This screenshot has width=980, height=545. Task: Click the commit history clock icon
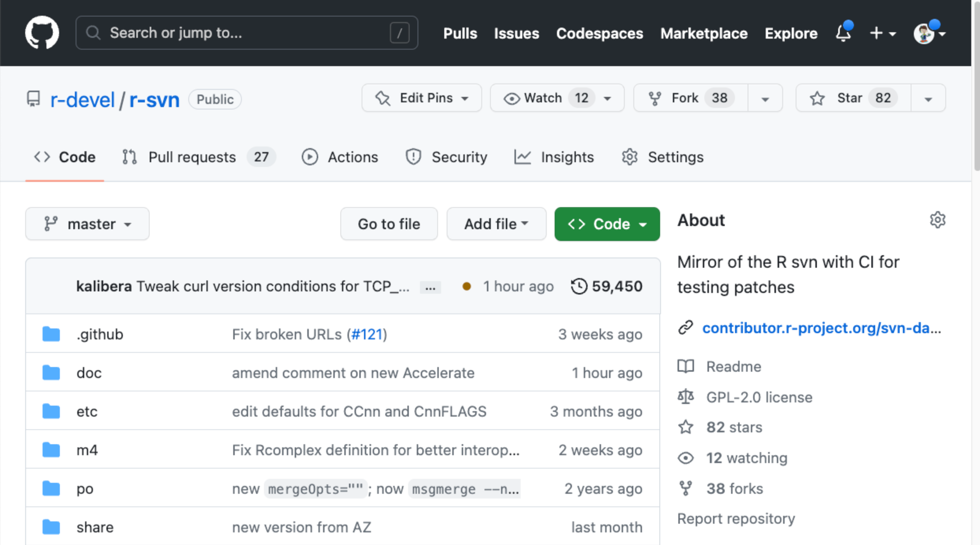[x=579, y=286]
